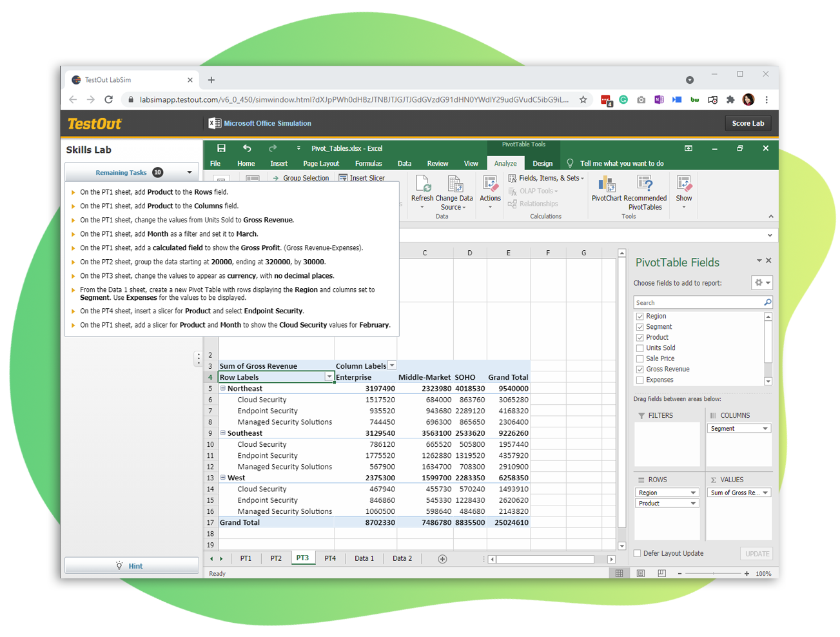
Task: Click the add new sheet plus icon
Action: click(442, 559)
